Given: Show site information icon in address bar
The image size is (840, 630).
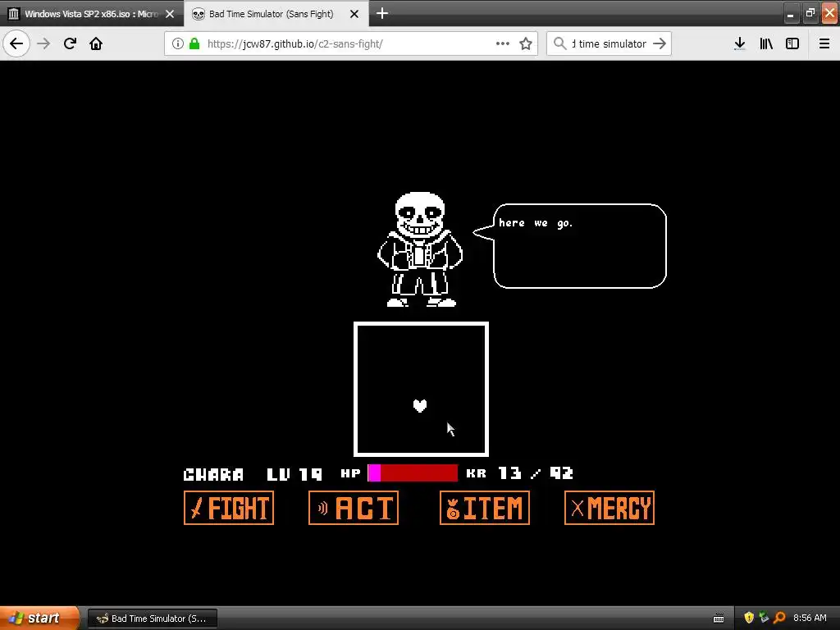Looking at the screenshot, I should (x=177, y=43).
